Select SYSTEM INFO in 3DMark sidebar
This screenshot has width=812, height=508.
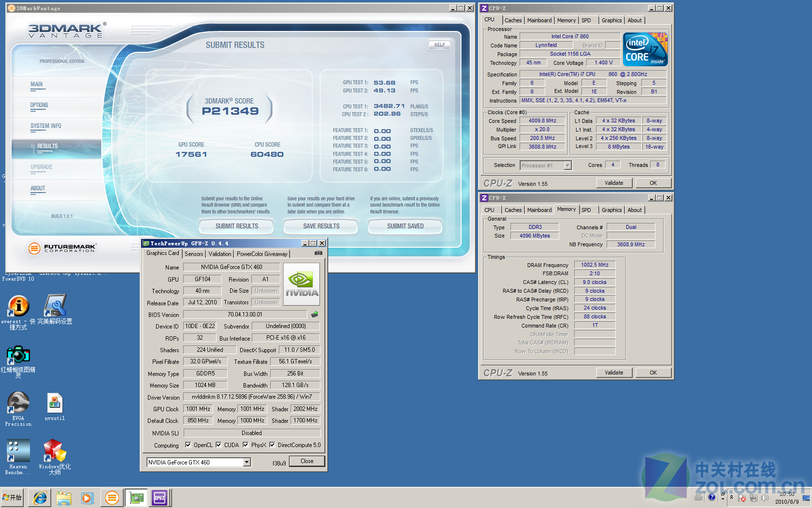[46, 126]
